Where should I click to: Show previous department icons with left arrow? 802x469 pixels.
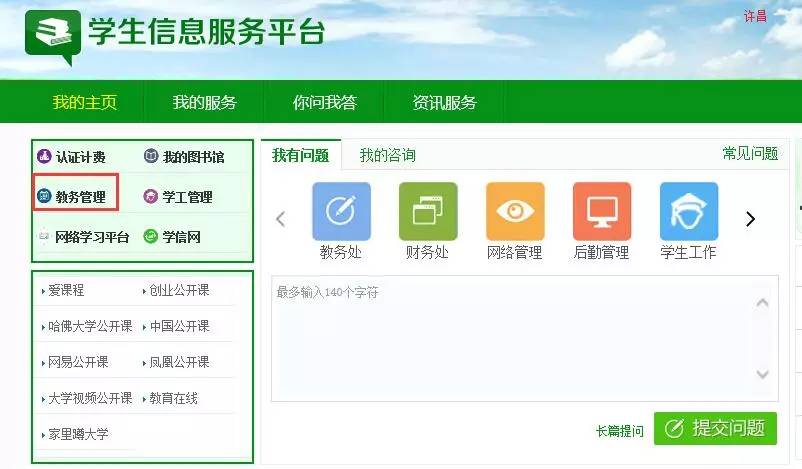coord(280,219)
